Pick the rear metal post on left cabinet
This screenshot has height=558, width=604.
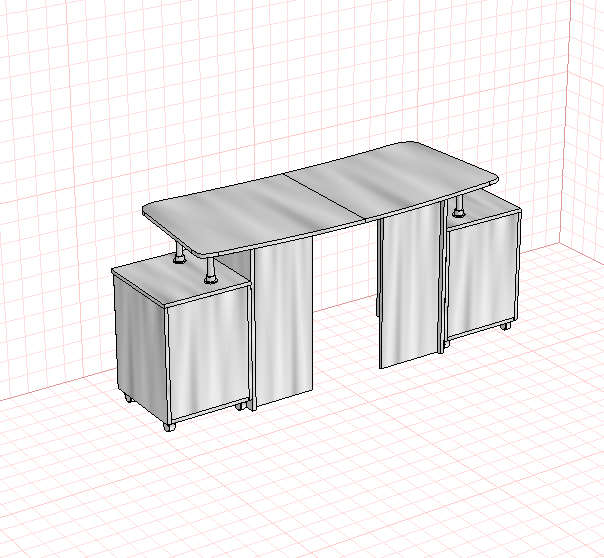(179, 254)
